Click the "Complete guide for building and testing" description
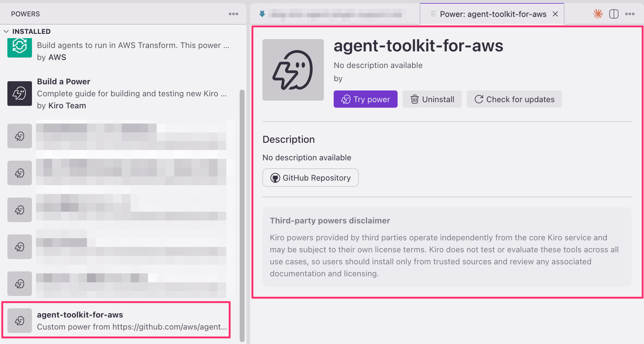The height and width of the screenshot is (344, 644). pyautogui.click(x=132, y=94)
